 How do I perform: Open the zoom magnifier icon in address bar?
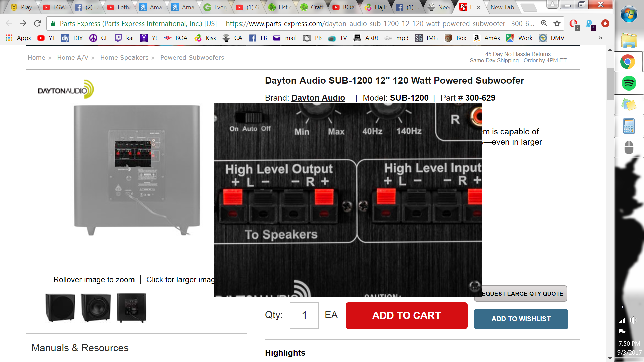pyautogui.click(x=544, y=23)
